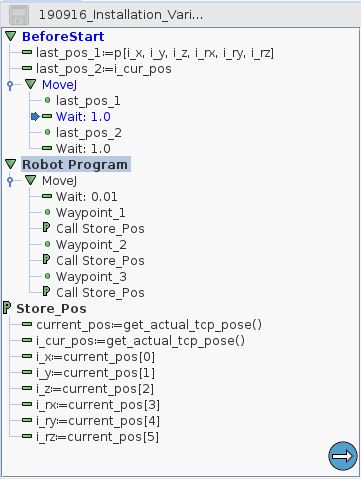
Task: Click the waypoint icon beside Waypoint_2
Action: tap(47, 244)
